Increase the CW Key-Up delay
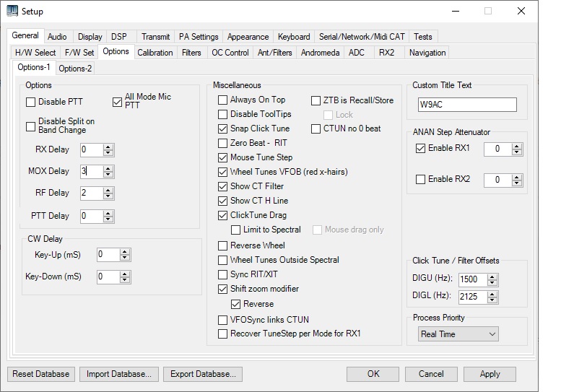 tap(125, 251)
